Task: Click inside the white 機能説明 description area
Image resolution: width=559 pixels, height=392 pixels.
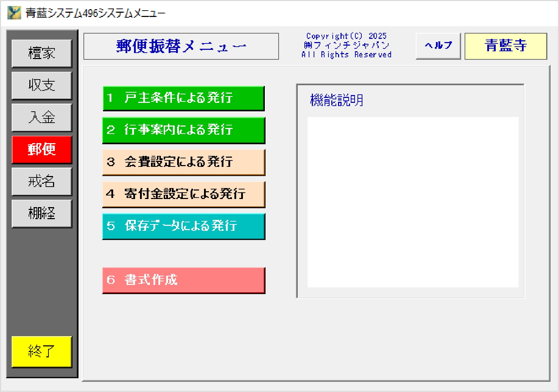Action: [413, 202]
